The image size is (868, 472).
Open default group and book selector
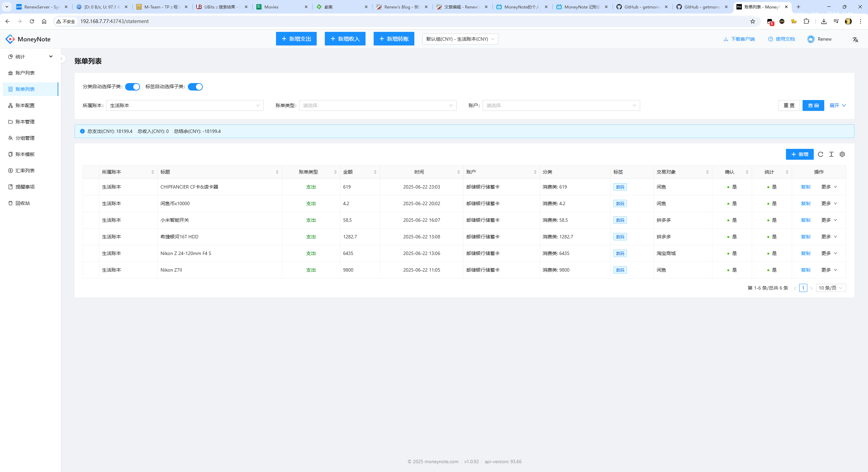pos(460,39)
